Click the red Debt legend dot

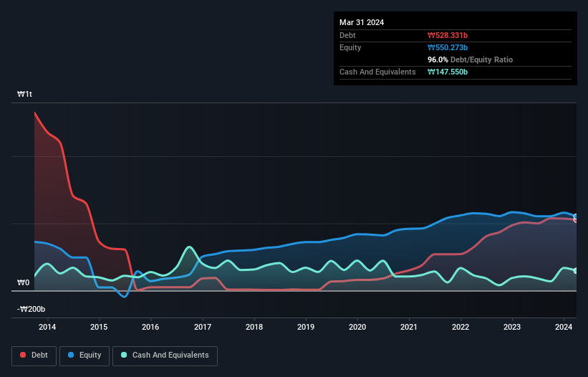coord(23,355)
